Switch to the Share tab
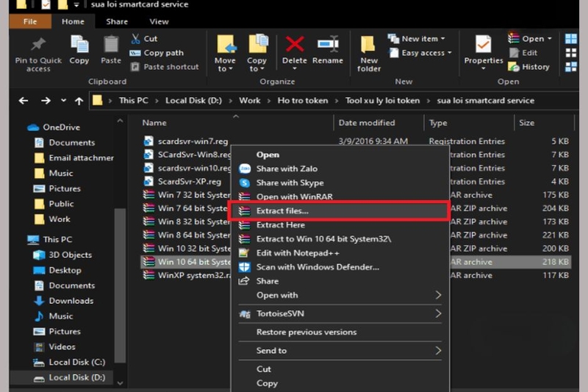The height and width of the screenshot is (392, 588). click(117, 21)
